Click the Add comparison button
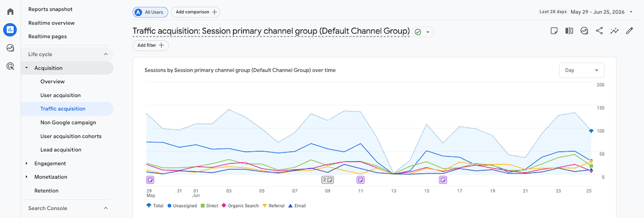 196,12
